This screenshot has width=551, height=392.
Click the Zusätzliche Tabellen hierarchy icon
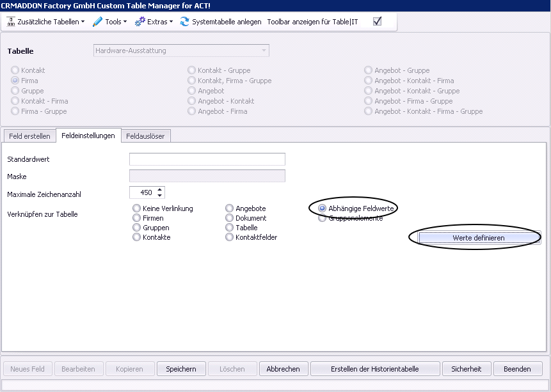click(11, 22)
